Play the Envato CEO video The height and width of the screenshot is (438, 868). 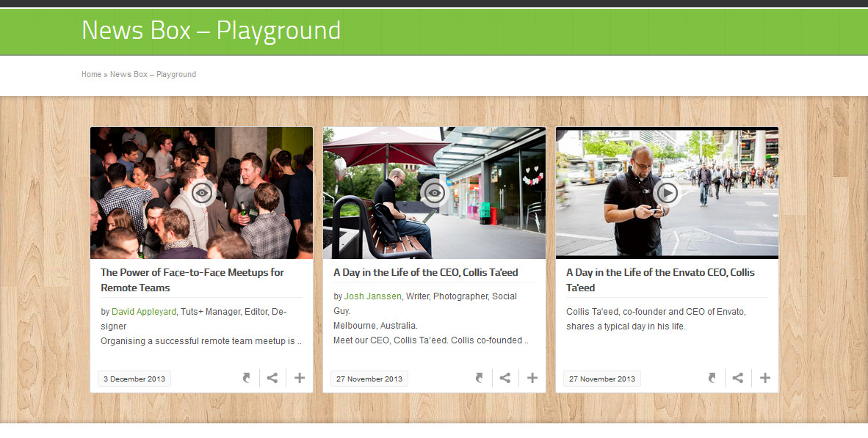point(667,193)
